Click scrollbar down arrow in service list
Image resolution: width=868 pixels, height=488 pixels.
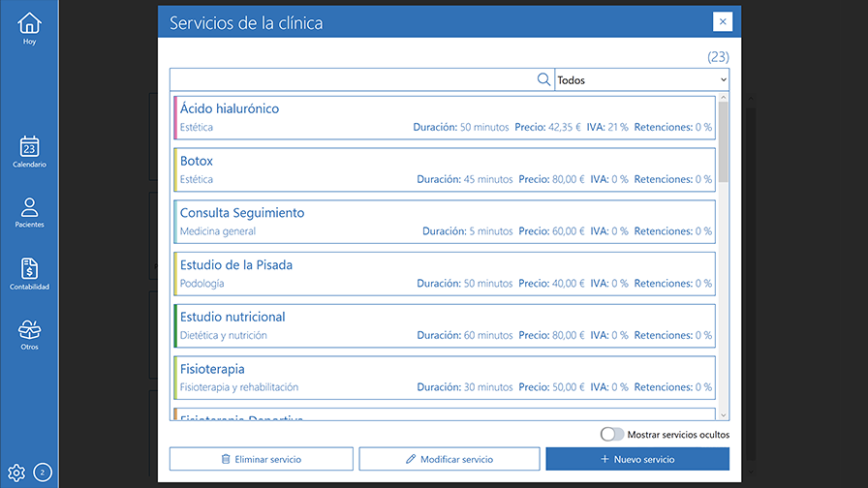(723, 415)
